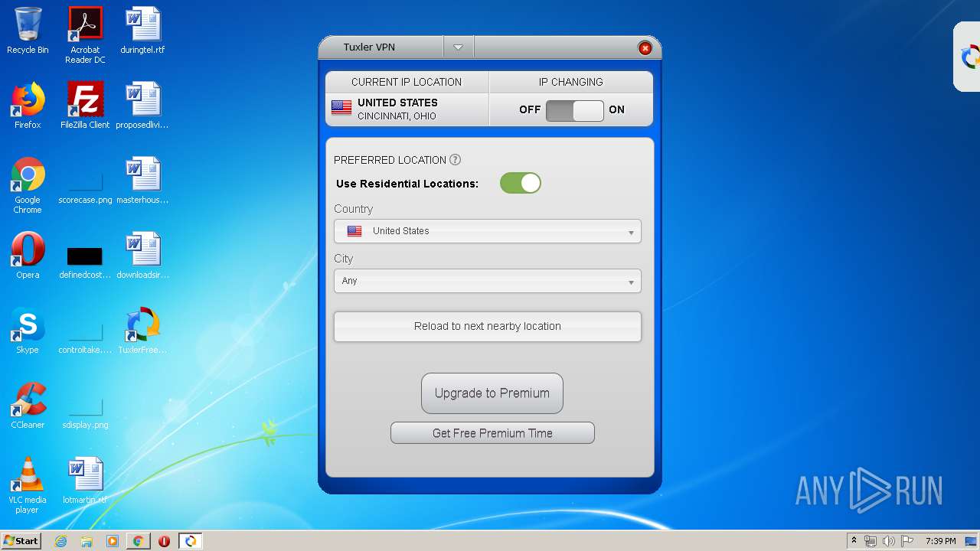Click Chrome icon in the taskbar
The image size is (980, 551).
(138, 541)
